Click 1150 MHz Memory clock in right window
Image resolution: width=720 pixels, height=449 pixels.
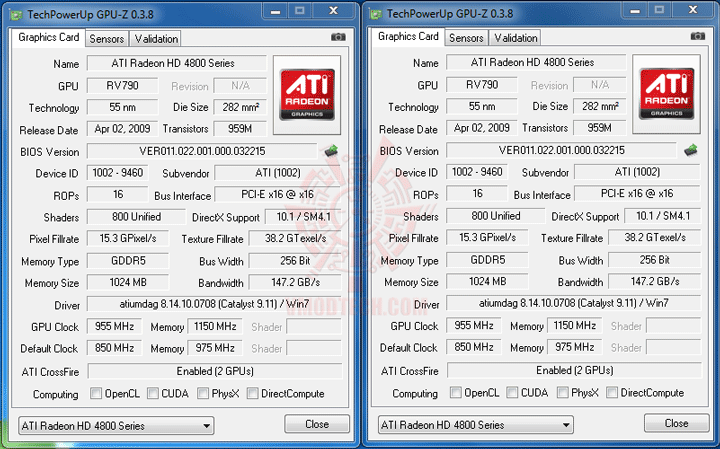[x=574, y=326]
